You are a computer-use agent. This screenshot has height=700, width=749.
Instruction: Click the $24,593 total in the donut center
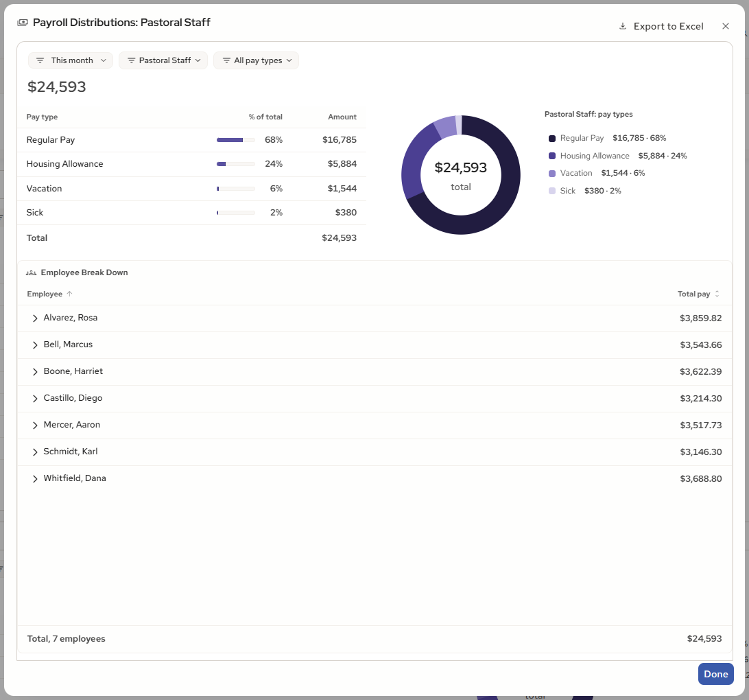coord(460,167)
